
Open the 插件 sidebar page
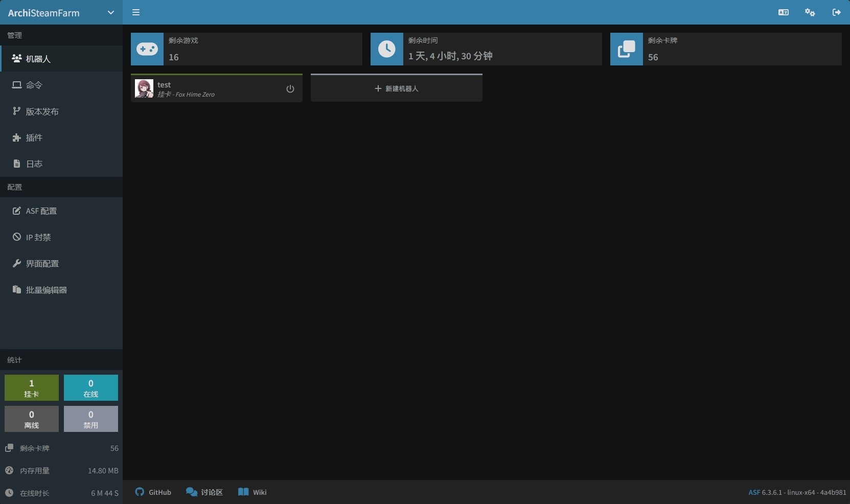click(61, 138)
